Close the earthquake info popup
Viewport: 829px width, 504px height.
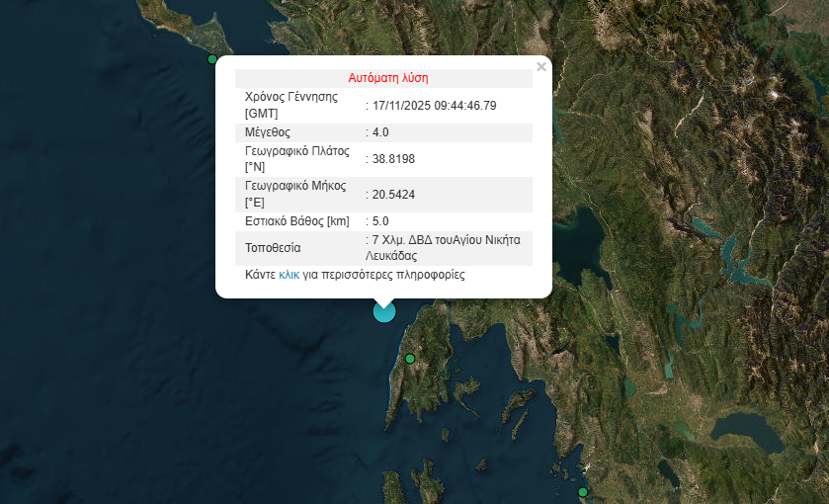(x=540, y=67)
